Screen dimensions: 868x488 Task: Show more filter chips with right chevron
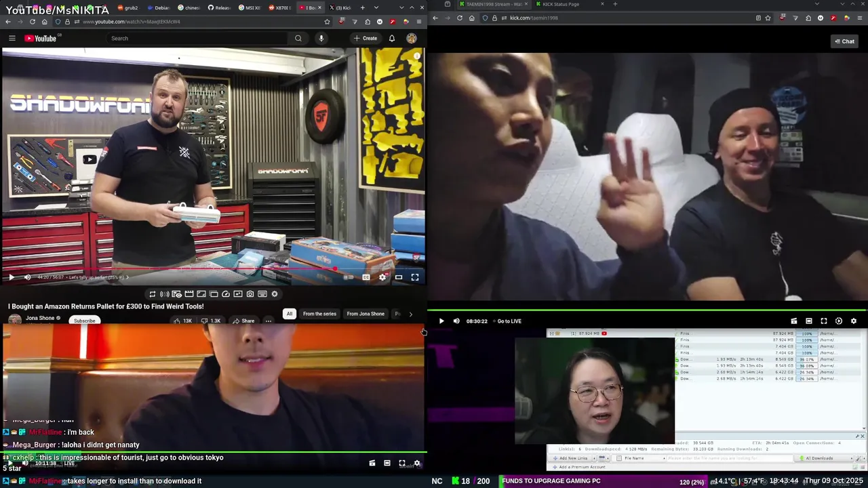[410, 314]
